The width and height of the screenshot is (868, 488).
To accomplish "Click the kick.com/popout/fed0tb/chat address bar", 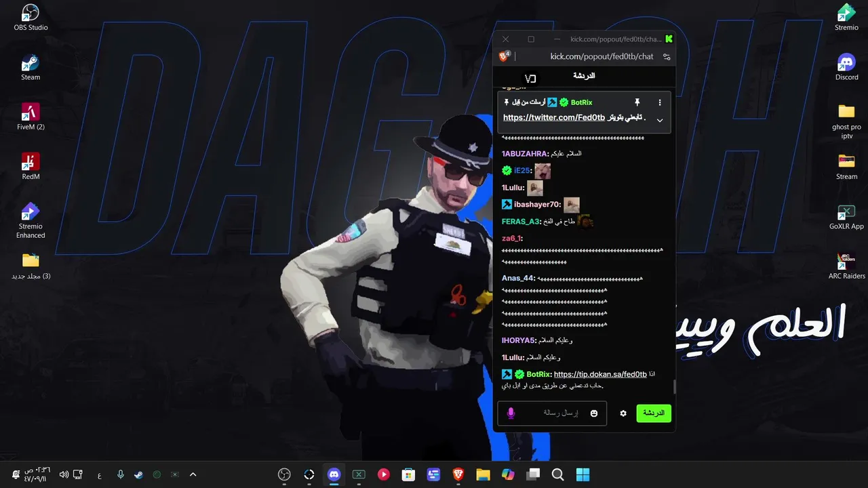I will point(601,57).
